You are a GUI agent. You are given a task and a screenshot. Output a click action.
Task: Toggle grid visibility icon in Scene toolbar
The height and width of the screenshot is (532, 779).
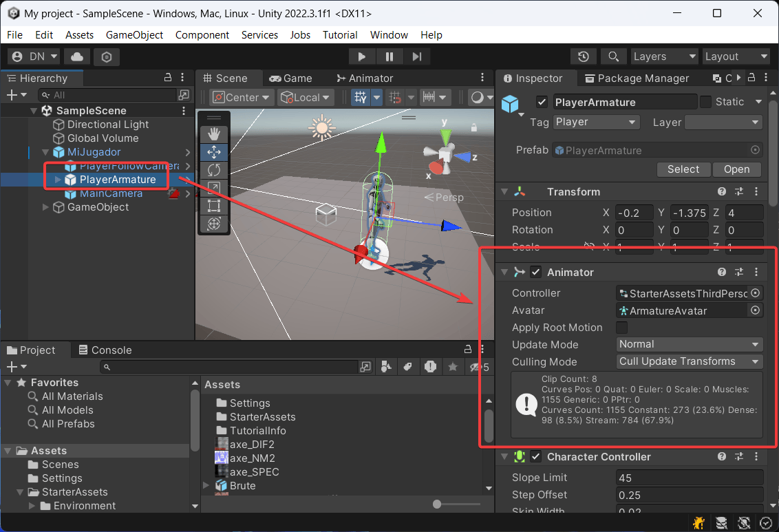361,97
